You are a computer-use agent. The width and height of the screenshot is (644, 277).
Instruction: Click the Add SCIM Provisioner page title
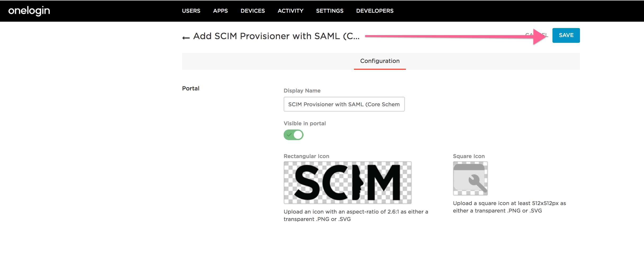point(276,36)
